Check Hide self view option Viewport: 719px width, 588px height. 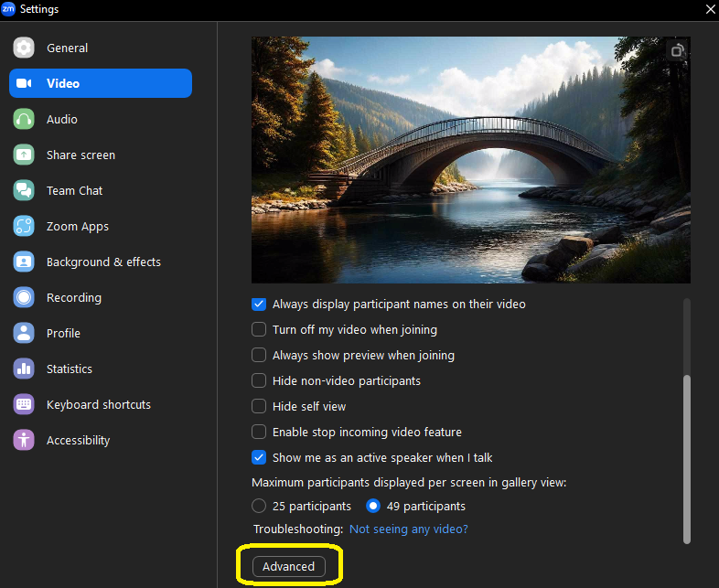259,406
